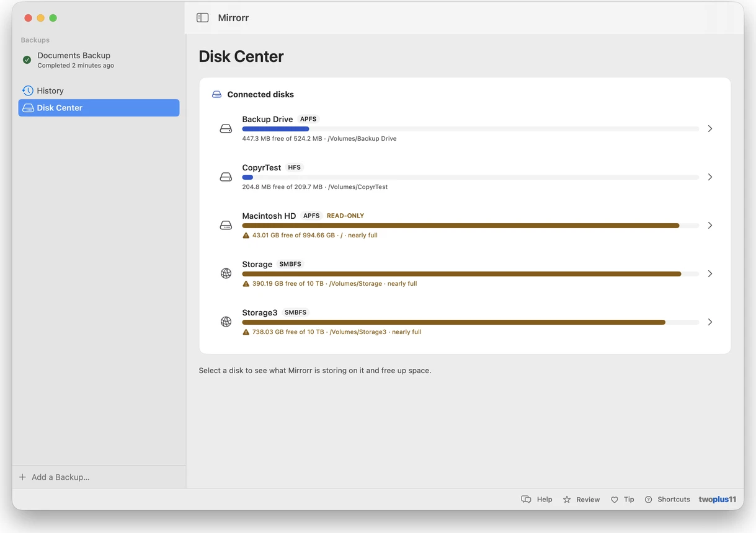Image resolution: width=756 pixels, height=533 pixels.
Task: Expand the Storage3 row chevron
Action: tap(710, 322)
